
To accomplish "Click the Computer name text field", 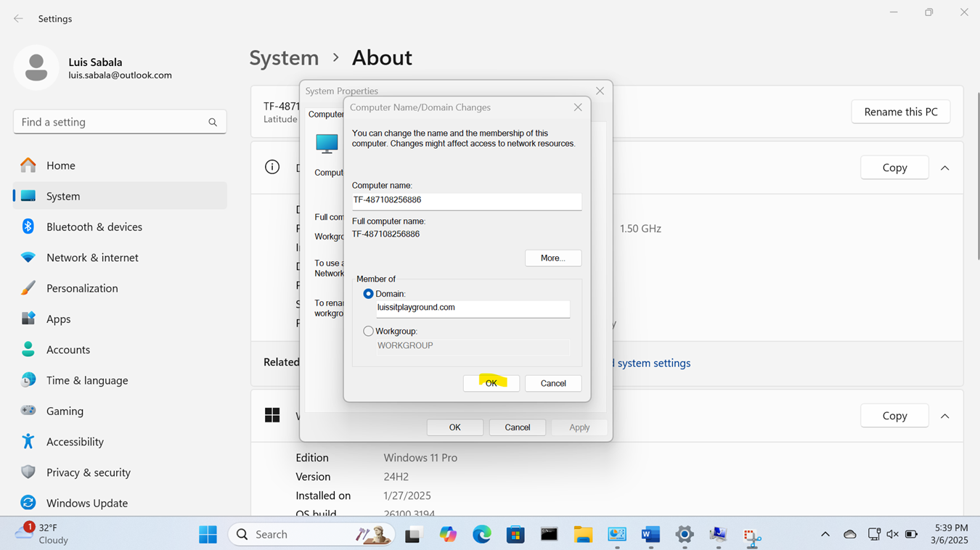I will click(467, 201).
